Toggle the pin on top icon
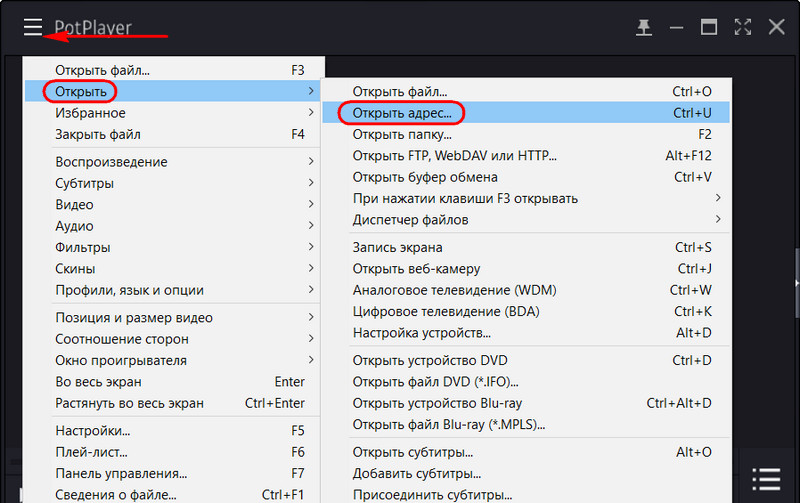800x503 pixels. 644,27
